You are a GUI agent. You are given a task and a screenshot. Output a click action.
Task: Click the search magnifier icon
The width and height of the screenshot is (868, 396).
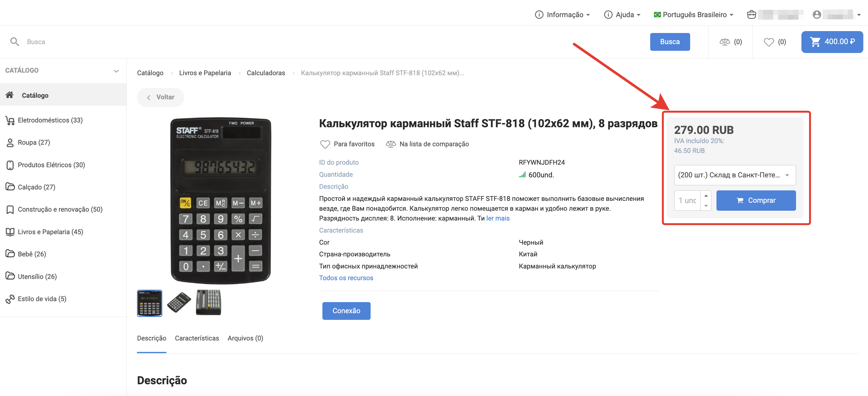15,42
